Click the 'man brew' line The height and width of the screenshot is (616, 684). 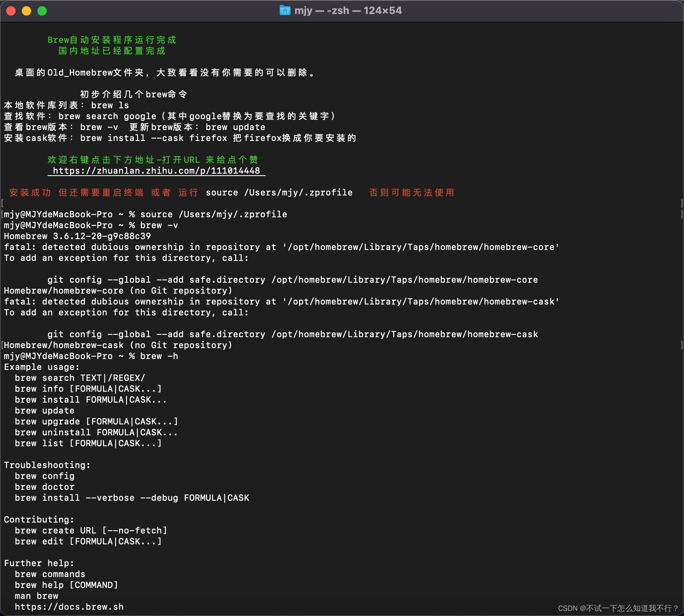point(37,596)
